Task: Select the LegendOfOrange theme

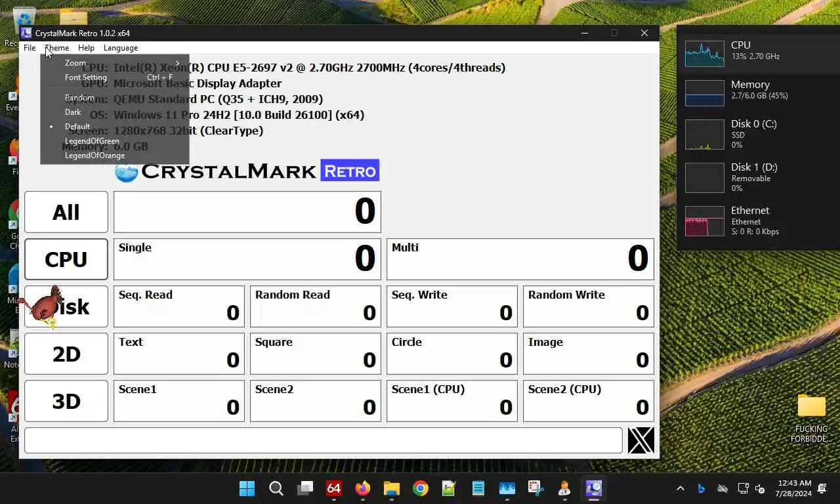Action: click(115, 156)
